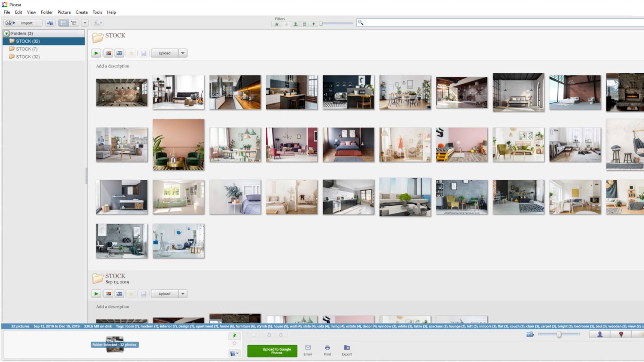Toggle the uploaded photos filter
This screenshot has height=362, width=644.
tap(286, 24)
